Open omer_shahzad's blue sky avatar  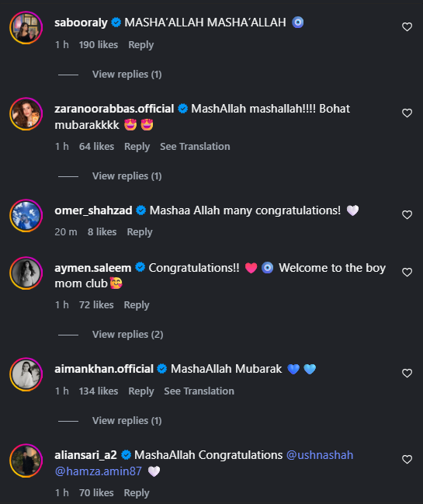[26, 215]
